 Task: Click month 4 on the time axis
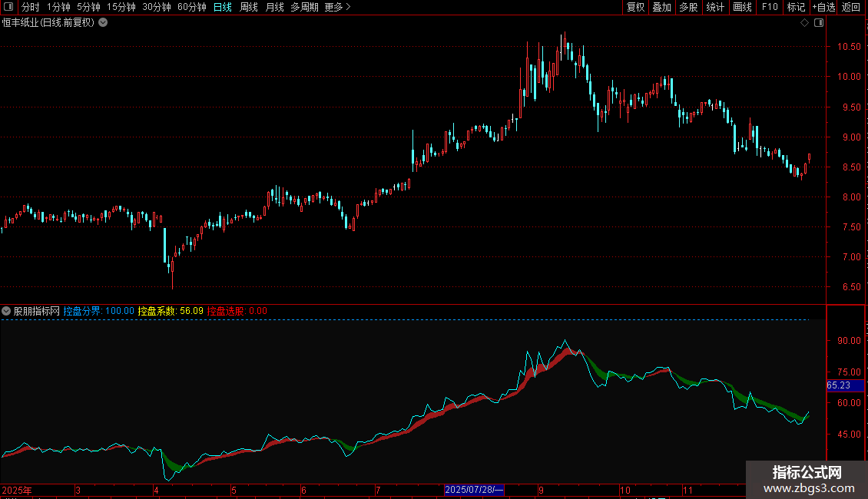156,490
